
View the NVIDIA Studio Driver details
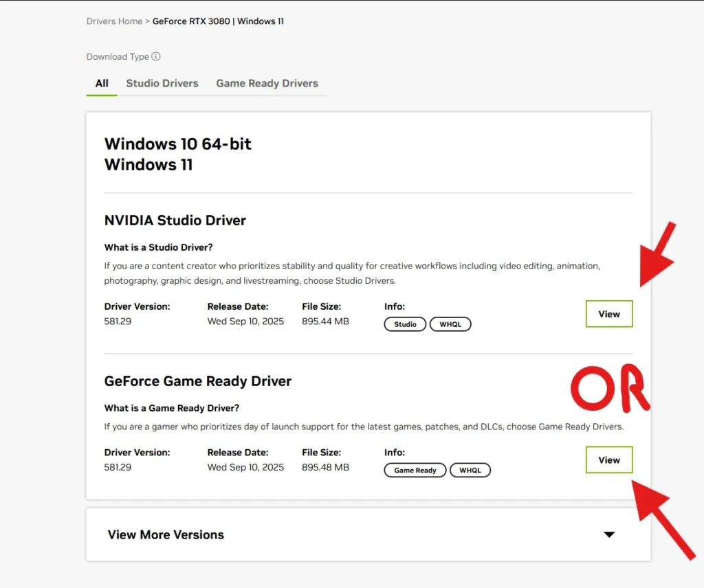608,314
